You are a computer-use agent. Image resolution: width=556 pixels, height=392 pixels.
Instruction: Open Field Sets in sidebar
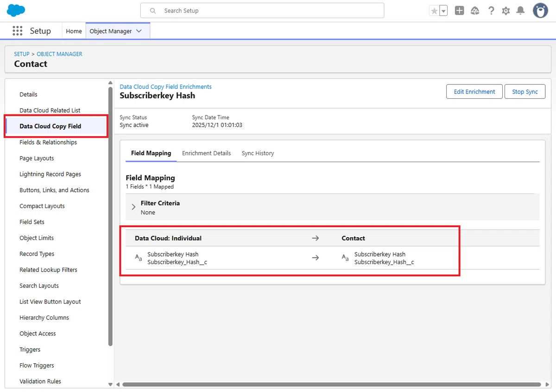32,222
